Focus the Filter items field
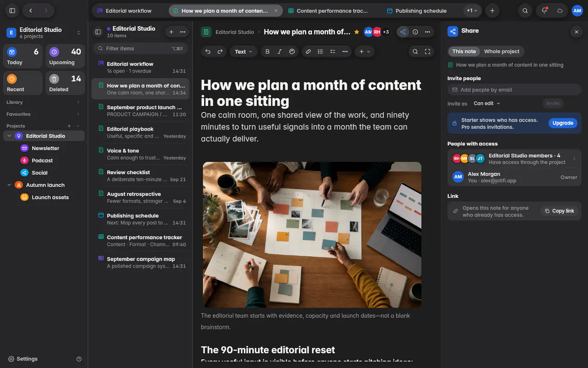Image resolution: width=588 pixels, height=368 pixels. click(x=141, y=48)
